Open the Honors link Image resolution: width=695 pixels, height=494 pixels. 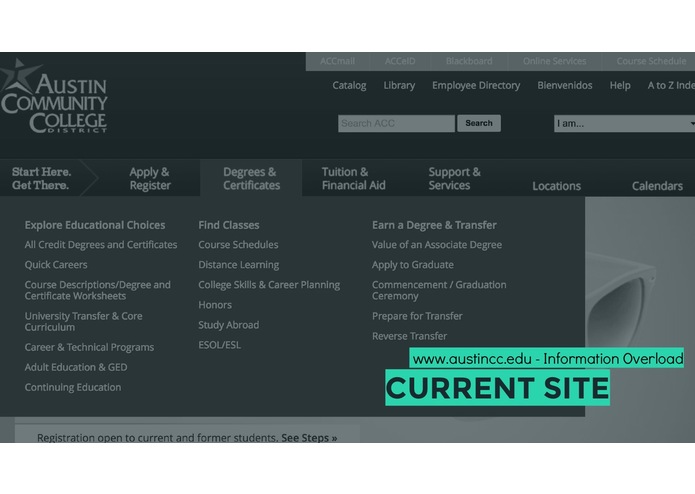(215, 305)
